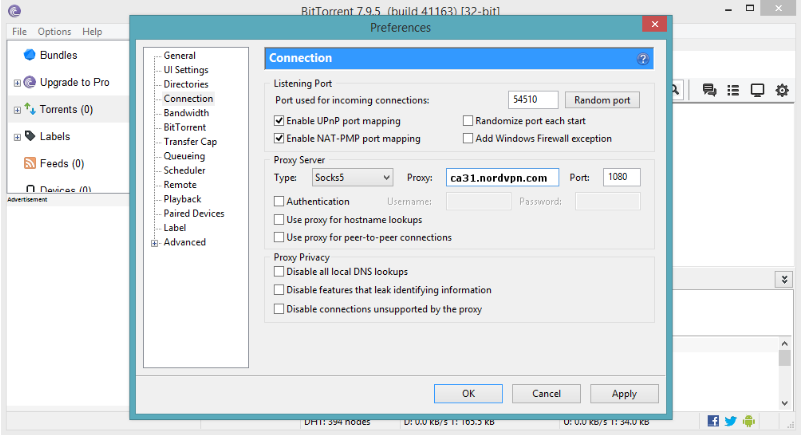Check Use proxy for peer-to-peer connections
This screenshot has width=801, height=435.
(280, 238)
